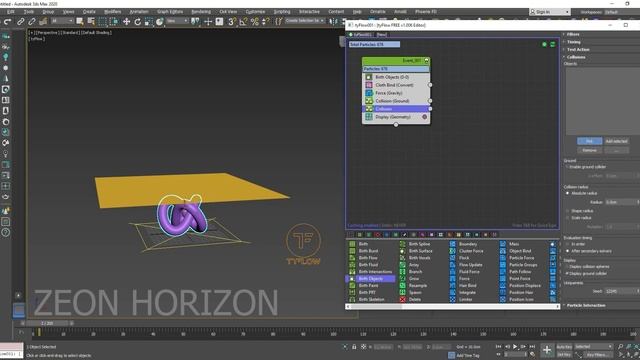
Task: Click the time slider frame handle
Action: pyautogui.click(x=47, y=323)
